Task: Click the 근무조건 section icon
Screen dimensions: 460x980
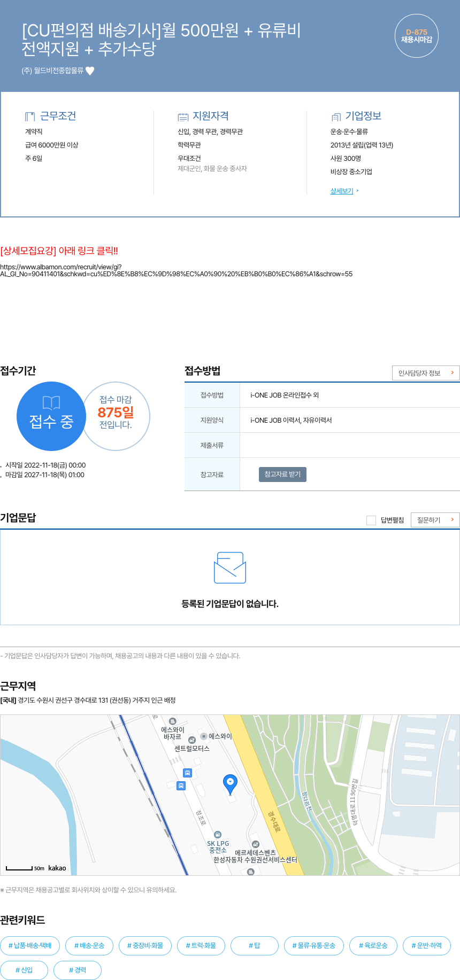Action: tap(30, 116)
